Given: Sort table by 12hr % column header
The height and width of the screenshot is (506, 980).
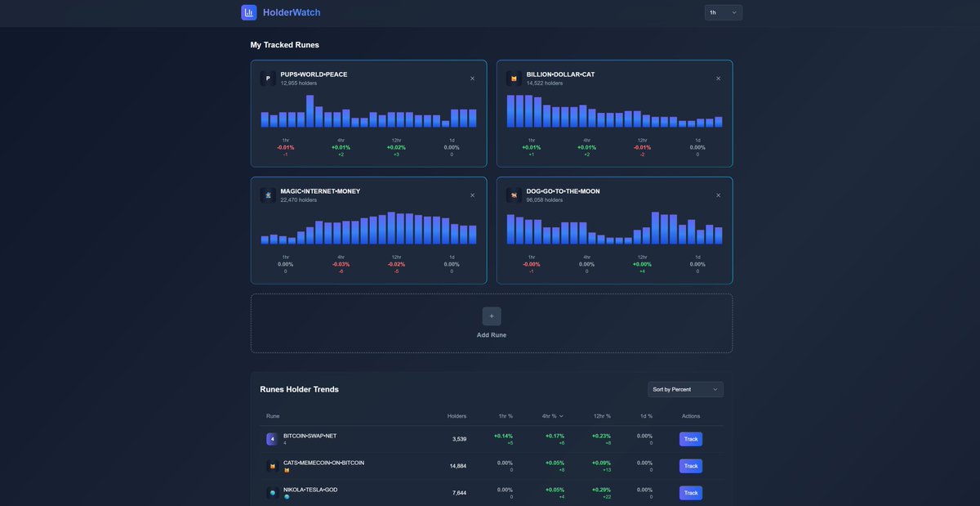Looking at the screenshot, I should pos(601,416).
